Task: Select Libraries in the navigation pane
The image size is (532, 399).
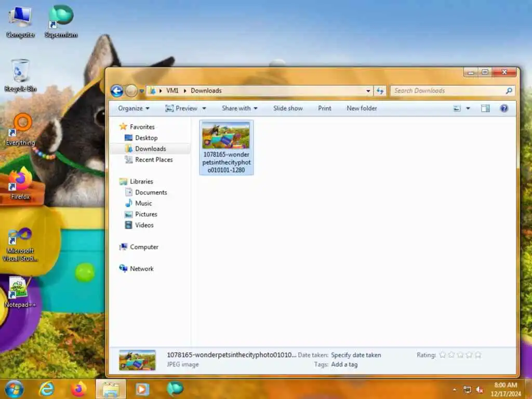Action: click(141, 181)
